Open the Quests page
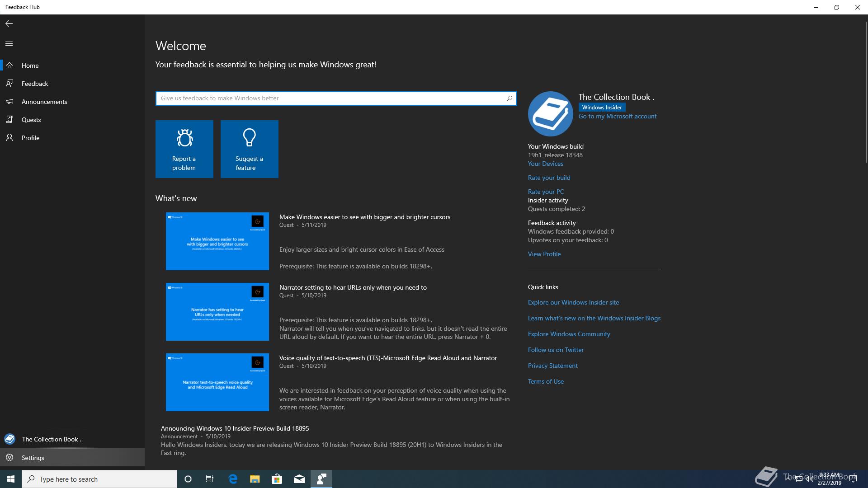 click(x=72, y=120)
